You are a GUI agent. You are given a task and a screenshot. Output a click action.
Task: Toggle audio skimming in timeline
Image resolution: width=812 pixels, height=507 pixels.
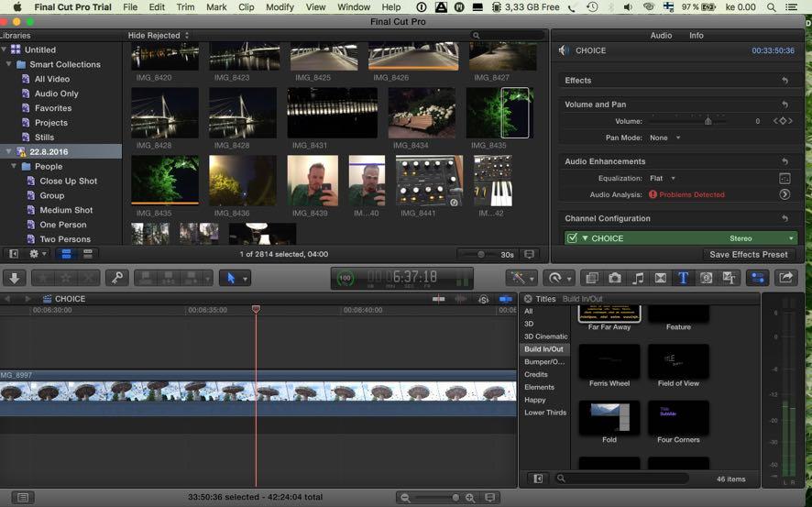[x=460, y=299]
